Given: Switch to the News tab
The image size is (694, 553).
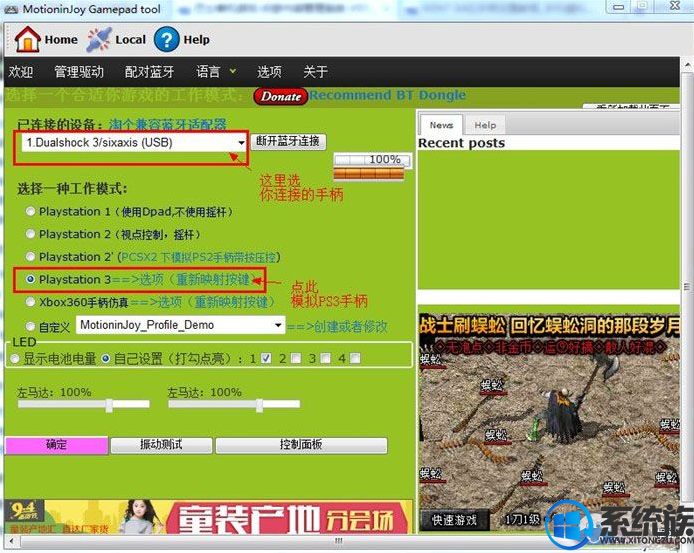Looking at the screenshot, I should [x=441, y=125].
